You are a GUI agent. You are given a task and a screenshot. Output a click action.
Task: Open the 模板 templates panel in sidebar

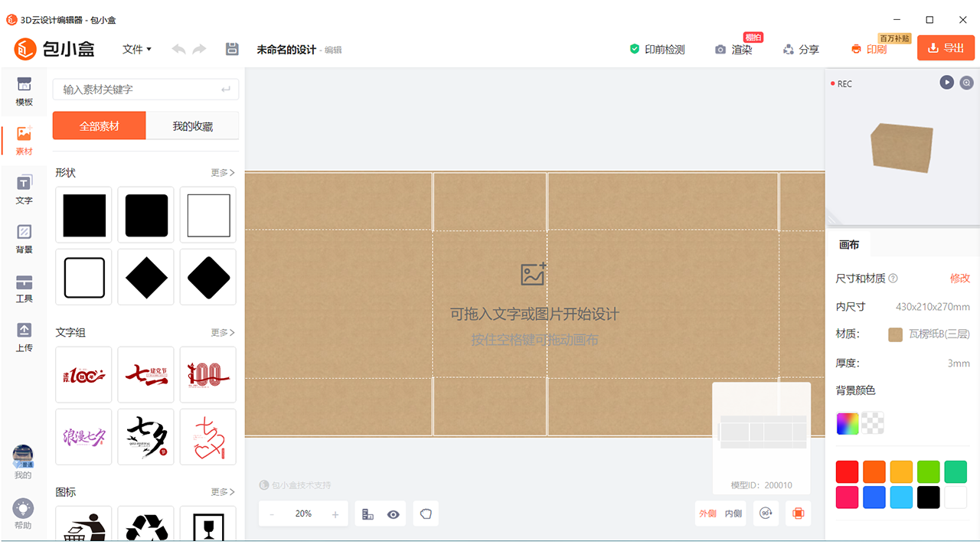click(x=24, y=91)
